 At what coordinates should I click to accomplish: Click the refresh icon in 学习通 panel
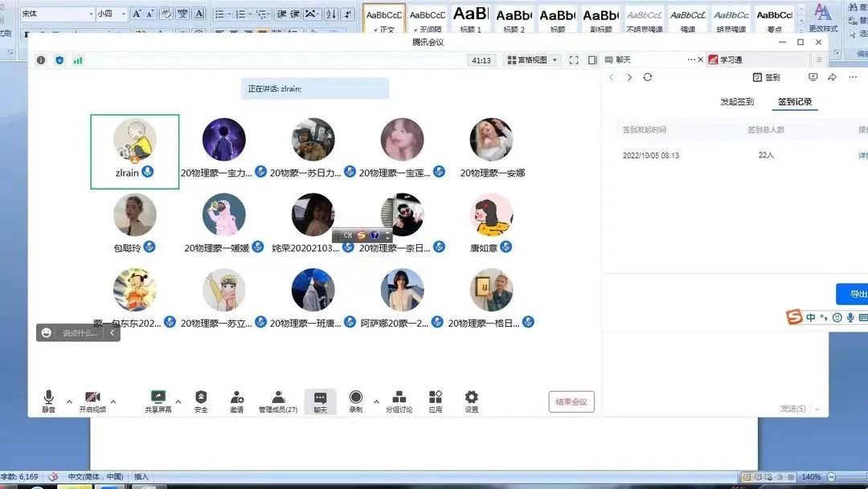click(x=648, y=77)
